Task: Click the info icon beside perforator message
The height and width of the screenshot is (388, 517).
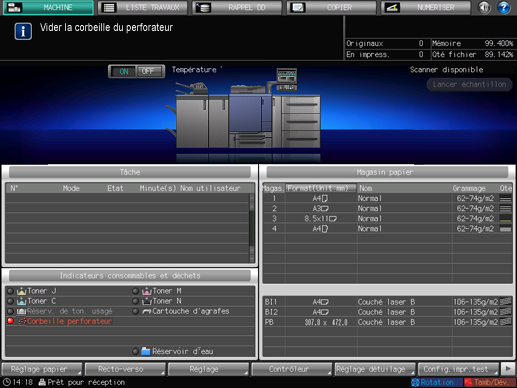Action: click(x=23, y=31)
